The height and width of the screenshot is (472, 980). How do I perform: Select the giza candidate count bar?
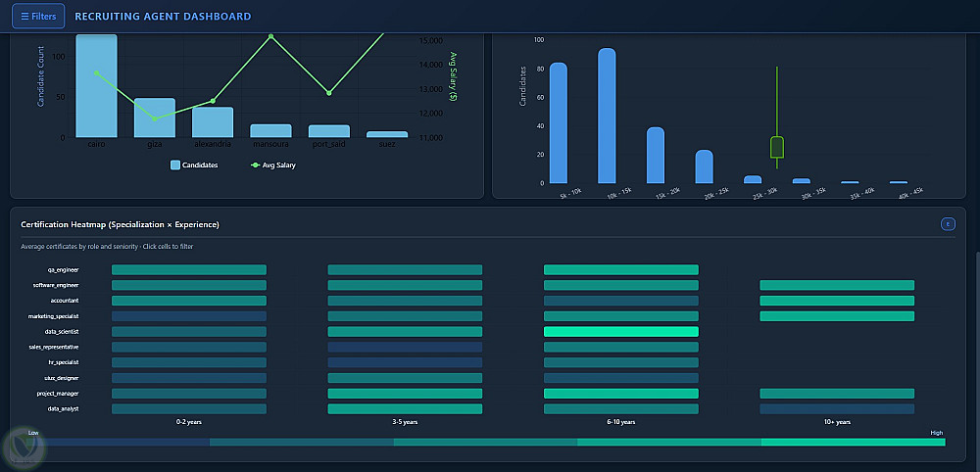(155, 118)
